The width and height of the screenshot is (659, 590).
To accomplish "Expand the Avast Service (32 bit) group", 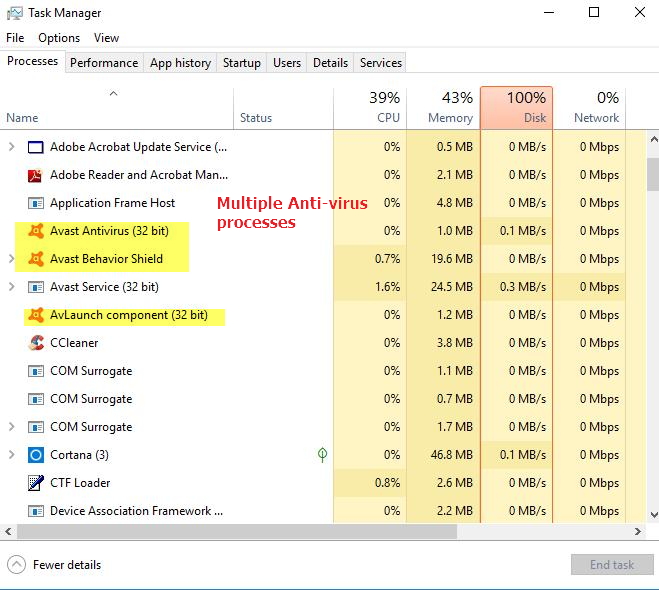I will (11, 287).
